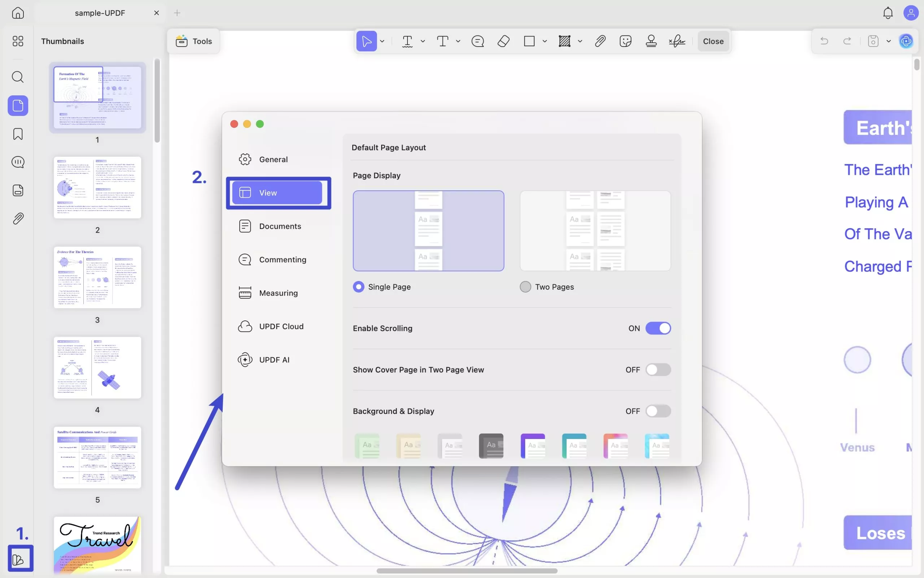Open the Stamp tool
The image size is (924, 578).
[x=651, y=41]
